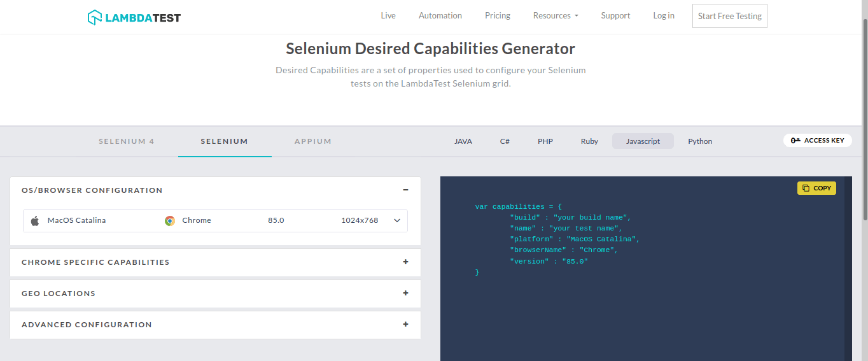Click the clipboard icon in the COPY button
868x361 pixels.
[x=806, y=188]
